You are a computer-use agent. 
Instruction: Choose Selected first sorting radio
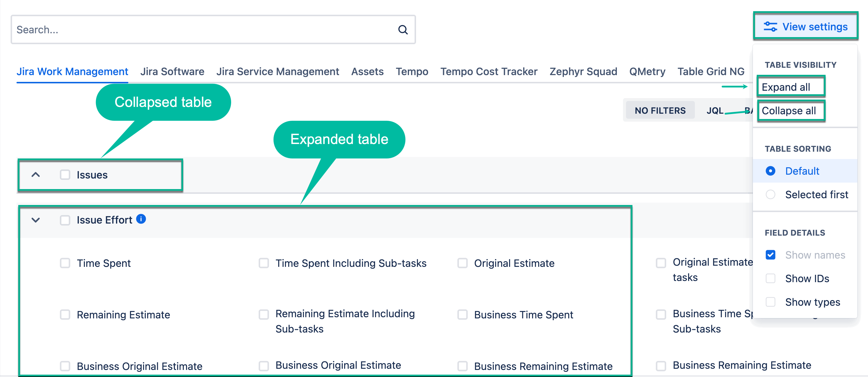[770, 195]
